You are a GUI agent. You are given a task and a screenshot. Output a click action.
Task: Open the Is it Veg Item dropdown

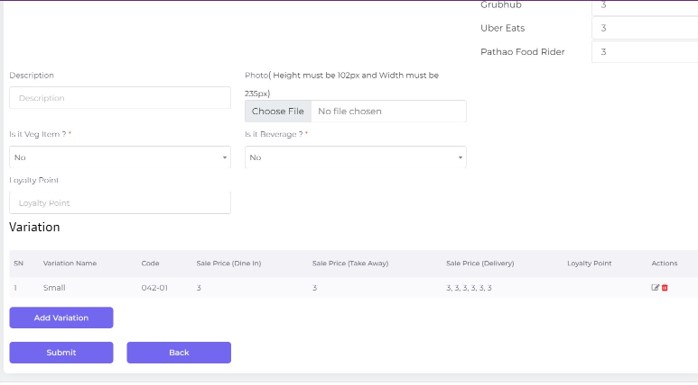click(120, 157)
